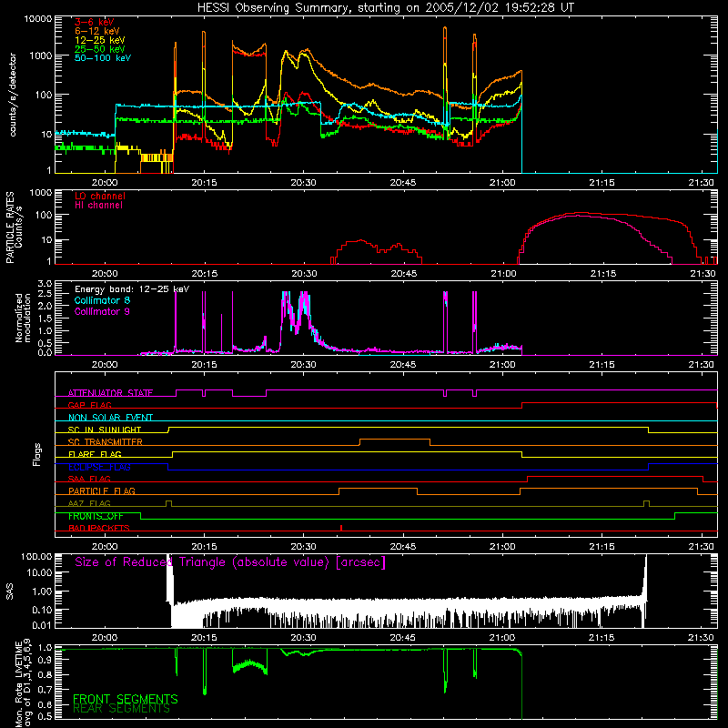Screen dimensions: 728x728
Task: Click 21:15 tick label under particle rates plot
Action: click(x=603, y=274)
